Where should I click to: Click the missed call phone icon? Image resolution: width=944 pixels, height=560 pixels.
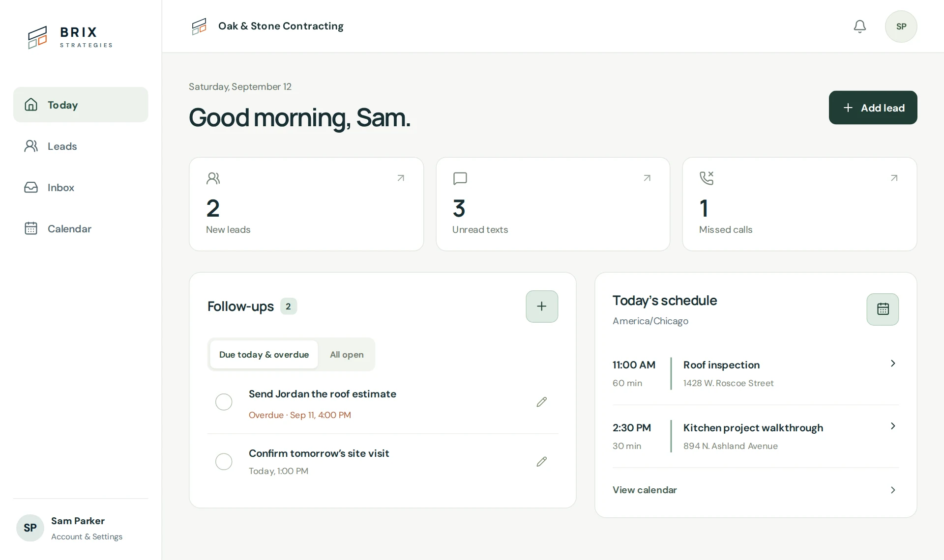707,178
